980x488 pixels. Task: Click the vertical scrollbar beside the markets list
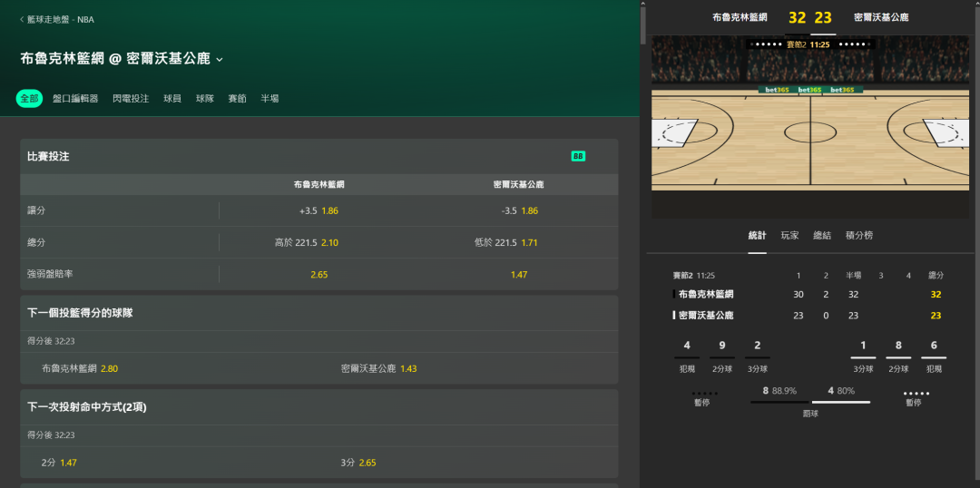click(643, 23)
